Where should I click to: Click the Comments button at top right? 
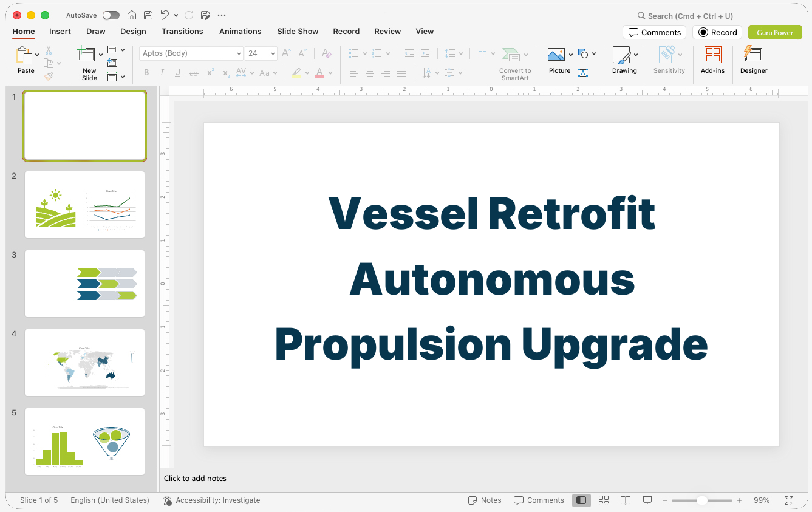coord(655,32)
